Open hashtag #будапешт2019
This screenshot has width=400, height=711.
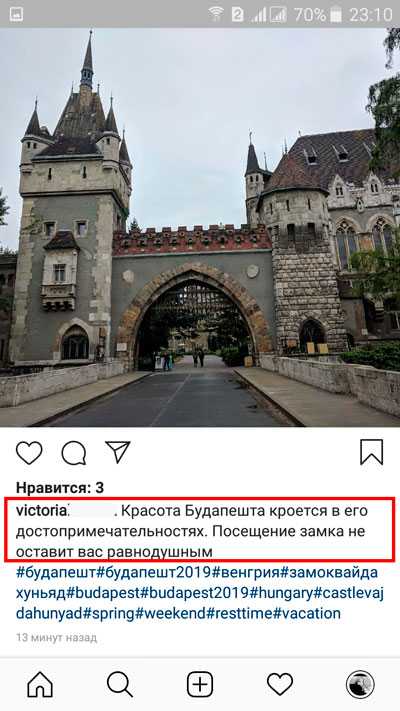(154, 572)
